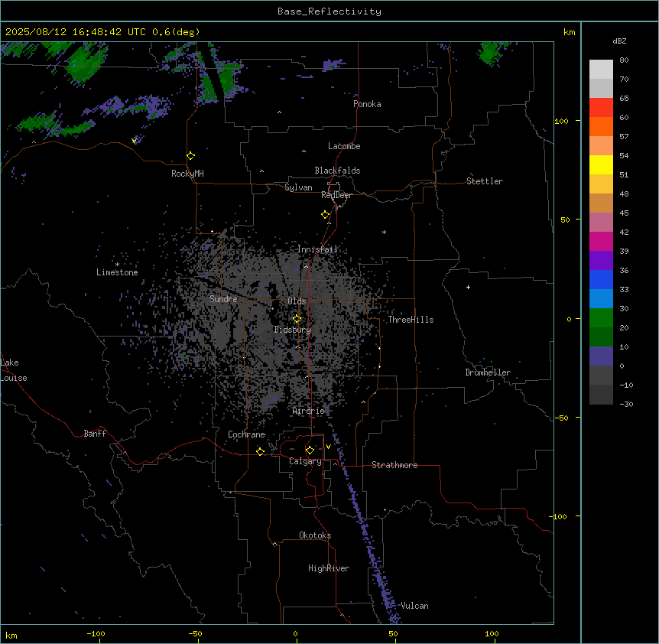This screenshot has height=644, width=659.
Task: Click the Base_Reflectivity title
Action: click(x=329, y=11)
